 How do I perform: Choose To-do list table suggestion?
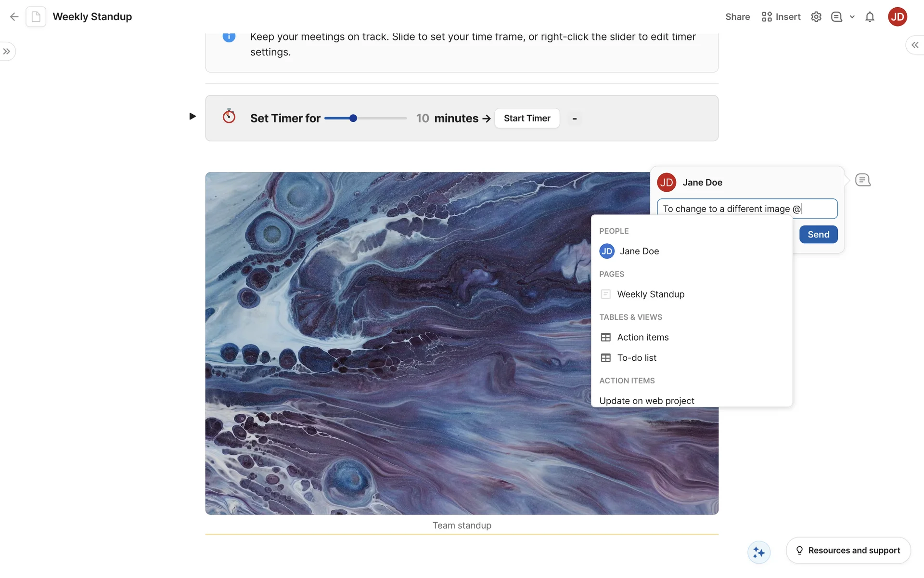coord(636,358)
